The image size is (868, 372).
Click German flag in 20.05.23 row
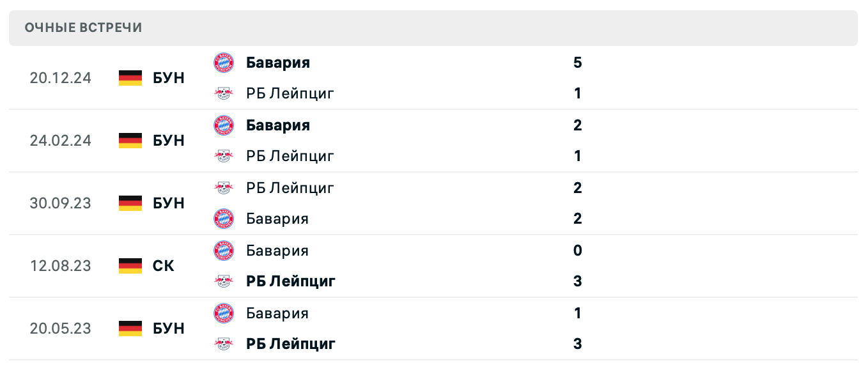tap(130, 329)
